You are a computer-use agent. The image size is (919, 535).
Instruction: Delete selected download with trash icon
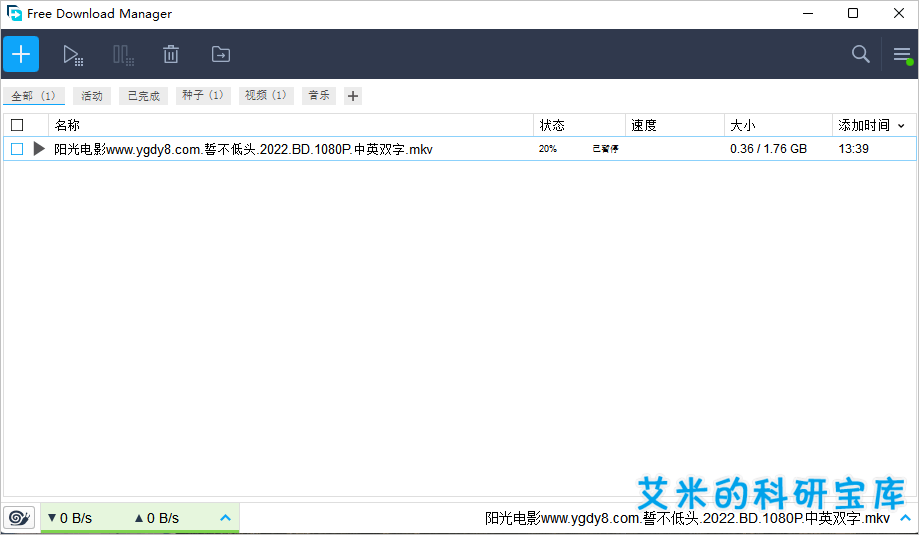click(x=171, y=54)
